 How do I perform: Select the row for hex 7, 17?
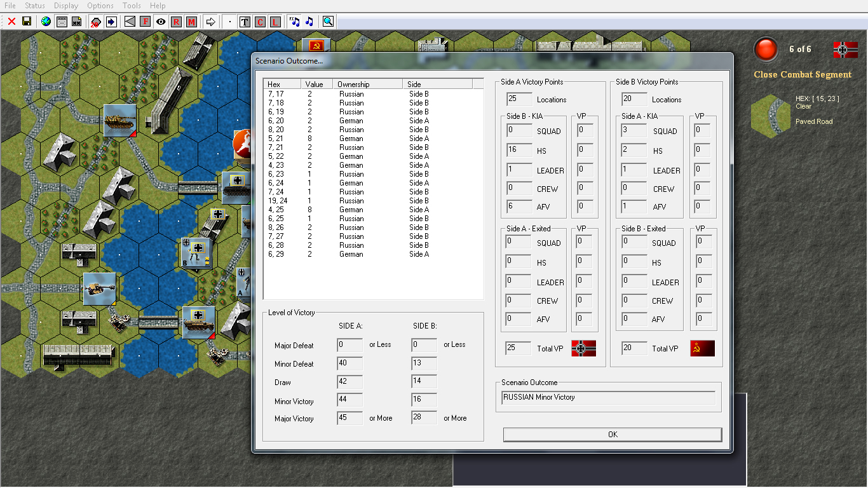coord(373,94)
